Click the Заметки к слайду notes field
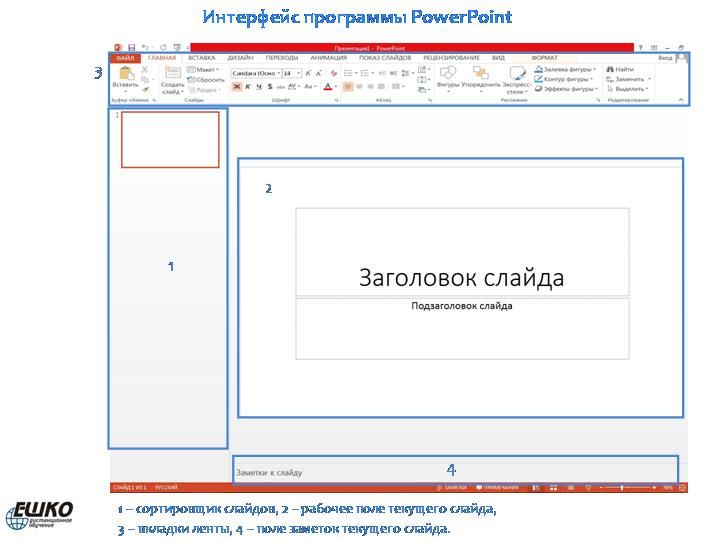 point(455,472)
